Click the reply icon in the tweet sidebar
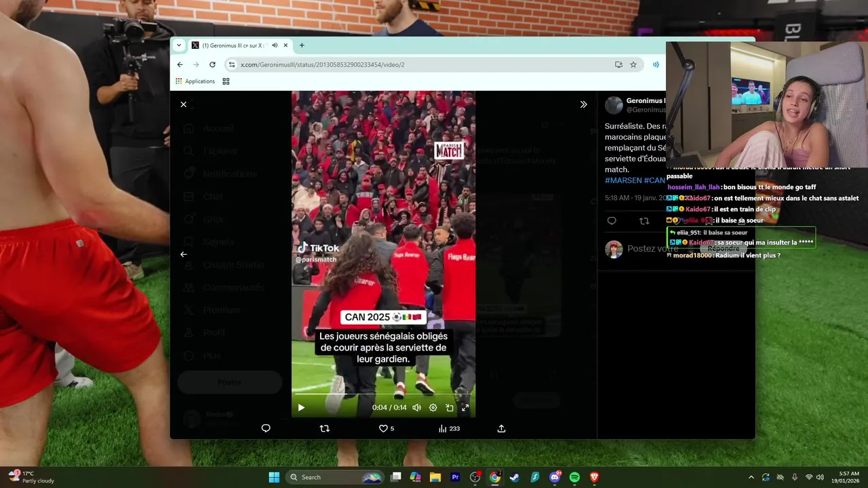Screen dimensions: 868x488 612,221
